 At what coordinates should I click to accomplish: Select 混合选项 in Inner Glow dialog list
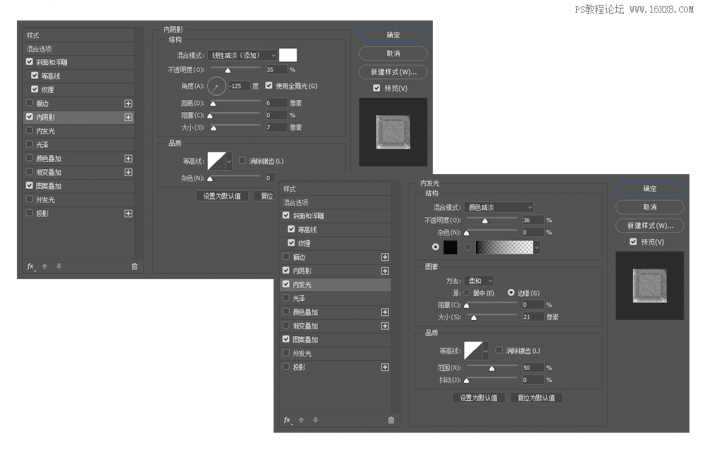coord(335,202)
